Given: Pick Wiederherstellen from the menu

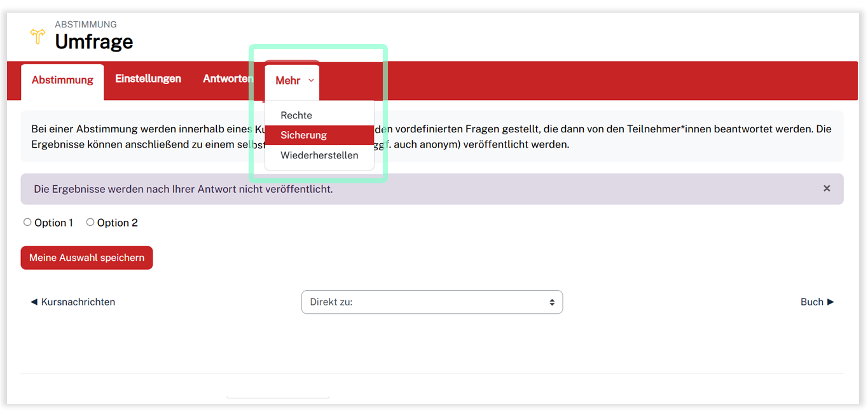Looking at the screenshot, I should (319, 155).
